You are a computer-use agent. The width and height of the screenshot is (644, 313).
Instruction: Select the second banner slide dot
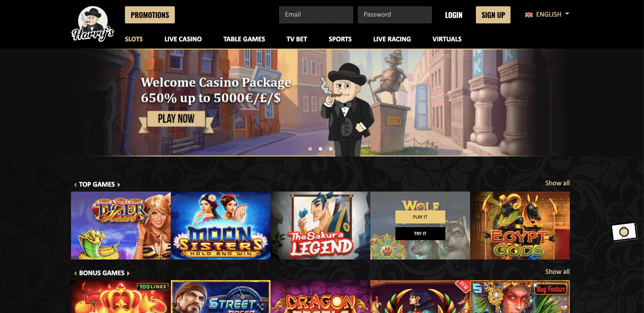[x=320, y=148]
